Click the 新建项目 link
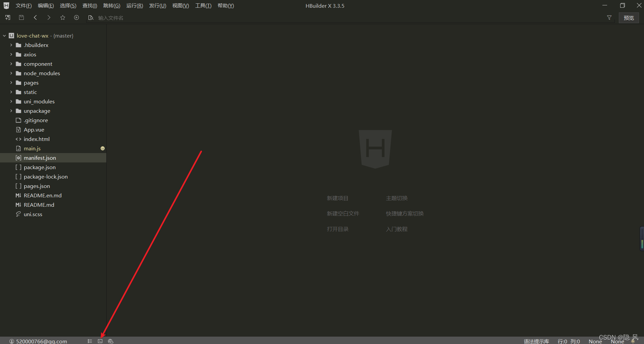 click(x=337, y=198)
